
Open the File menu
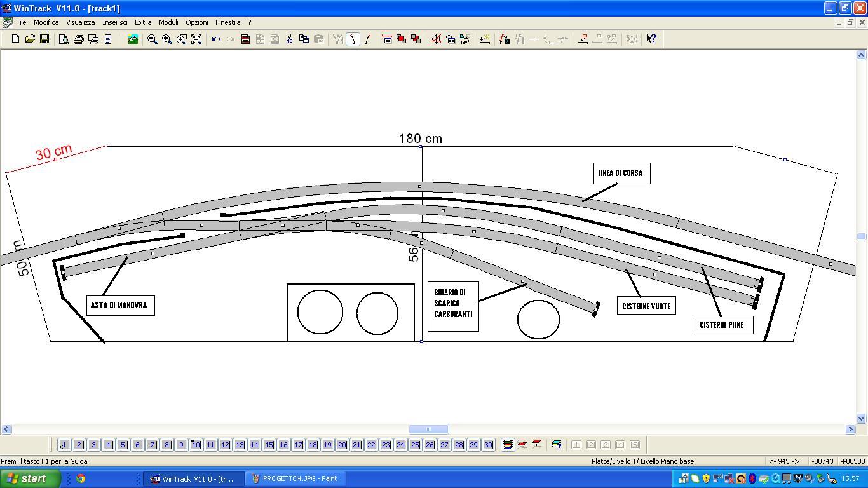pos(21,22)
